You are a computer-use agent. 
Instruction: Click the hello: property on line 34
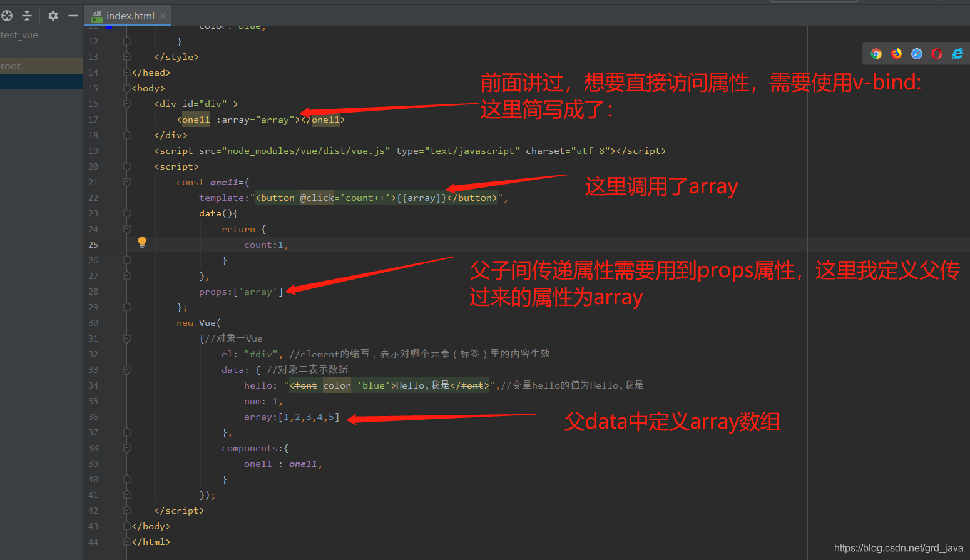click(x=259, y=385)
